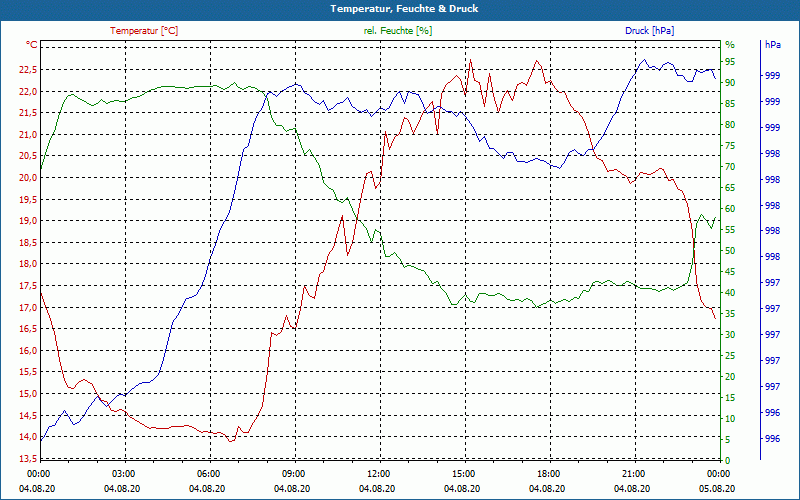The width and height of the screenshot is (800, 500).
Task: Click the blue 'hPa' axis unit label
Action: click(x=772, y=45)
